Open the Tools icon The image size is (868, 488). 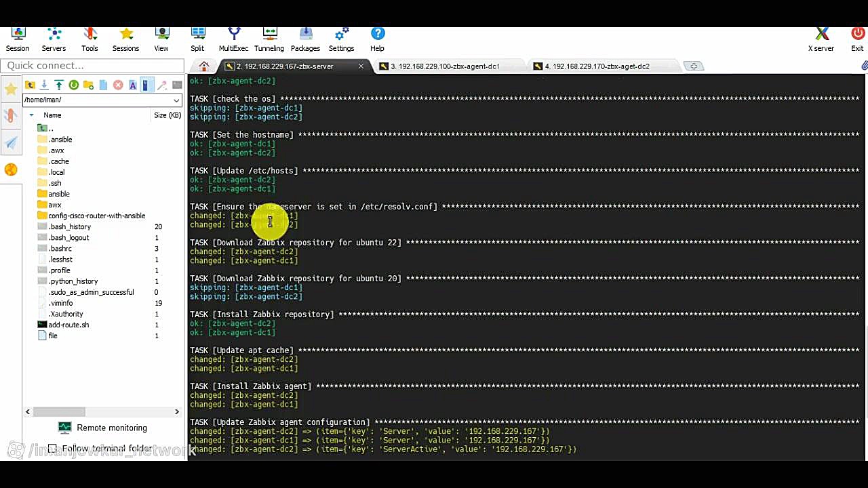click(x=90, y=40)
